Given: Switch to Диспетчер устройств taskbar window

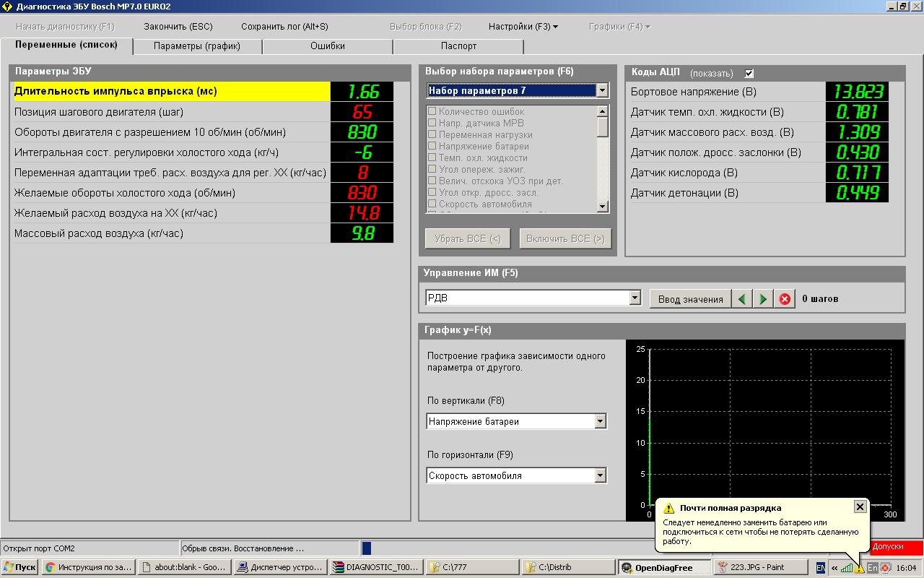Looking at the screenshot, I should point(280,567).
